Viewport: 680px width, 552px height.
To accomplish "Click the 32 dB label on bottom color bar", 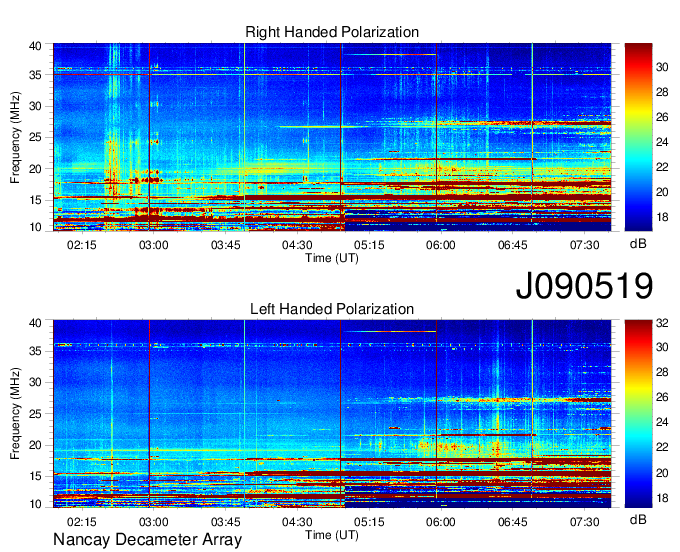I will click(662, 323).
